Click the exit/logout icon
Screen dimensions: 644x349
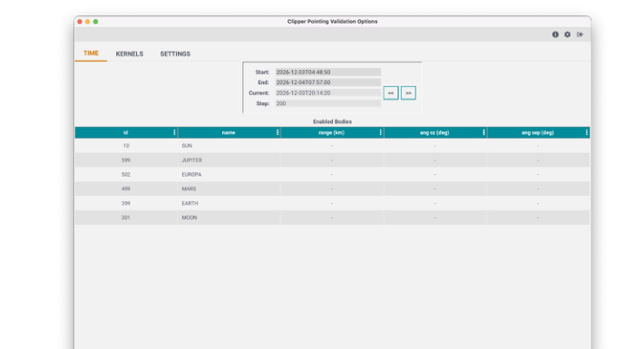click(580, 34)
